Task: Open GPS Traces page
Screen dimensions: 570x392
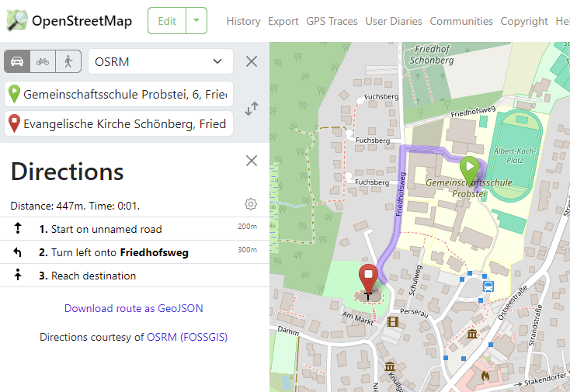Action: [332, 21]
